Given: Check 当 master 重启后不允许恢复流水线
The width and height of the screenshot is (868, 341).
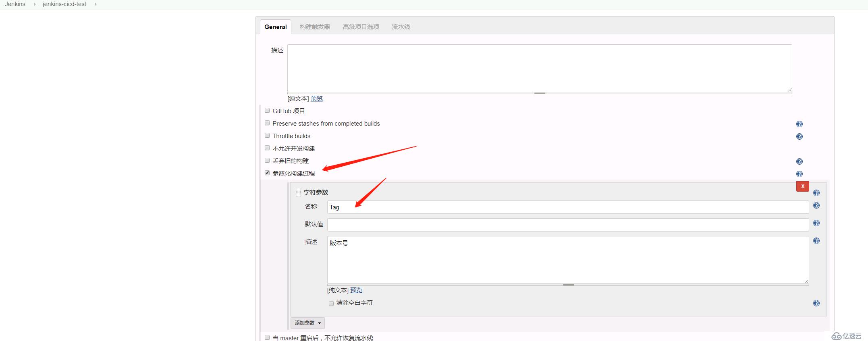Looking at the screenshot, I should click(x=267, y=337).
